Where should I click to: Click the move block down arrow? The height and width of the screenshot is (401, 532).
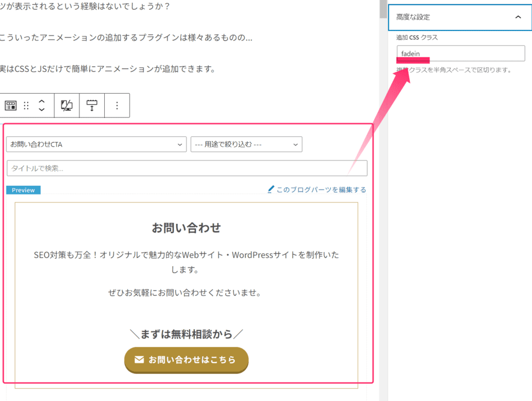(x=41, y=110)
